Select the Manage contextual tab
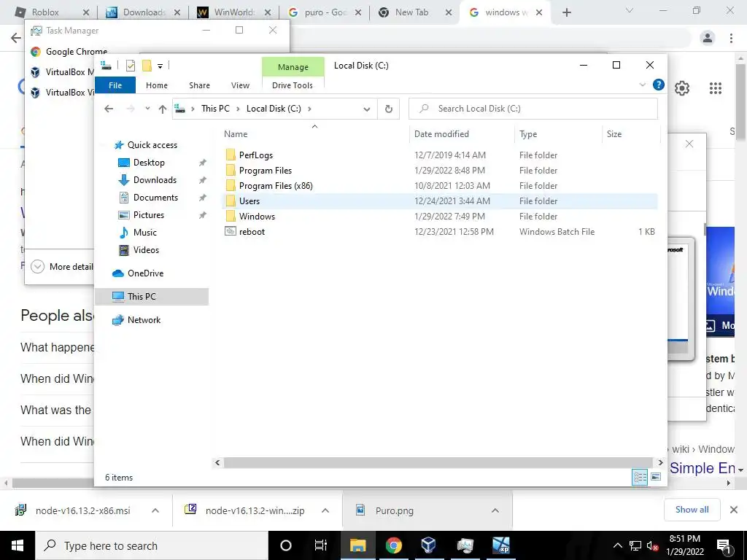This screenshot has width=747, height=560. click(x=293, y=67)
